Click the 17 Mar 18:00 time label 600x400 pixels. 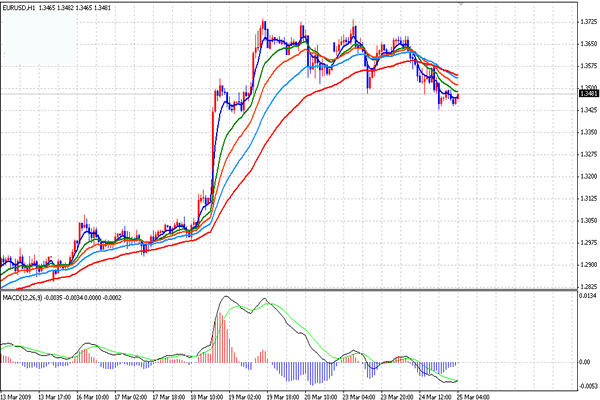click(169, 397)
